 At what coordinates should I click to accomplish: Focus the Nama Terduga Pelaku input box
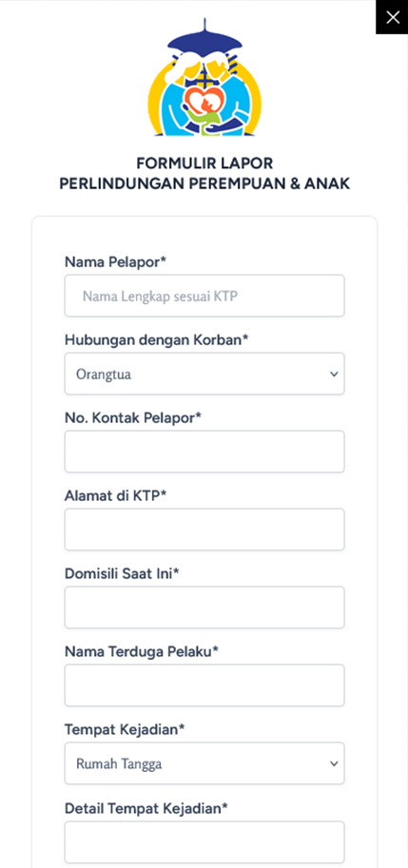click(204, 685)
